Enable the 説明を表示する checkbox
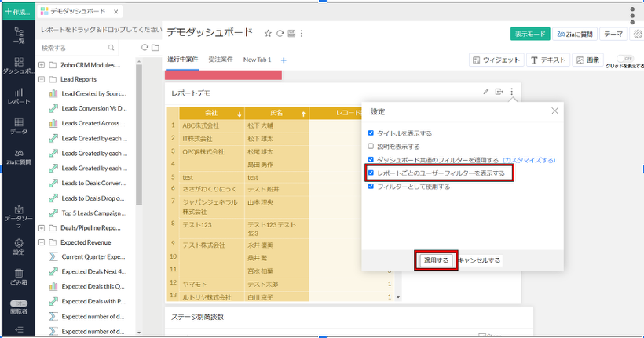 371,146
